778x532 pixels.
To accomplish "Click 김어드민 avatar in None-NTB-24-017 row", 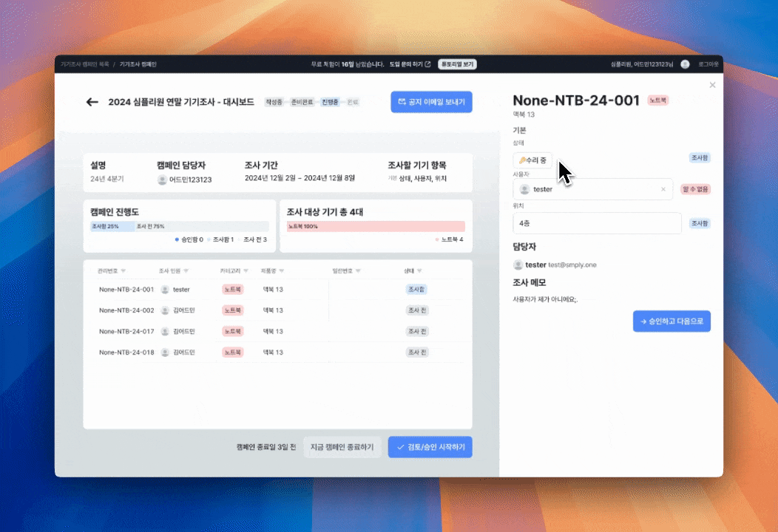I will [x=165, y=331].
